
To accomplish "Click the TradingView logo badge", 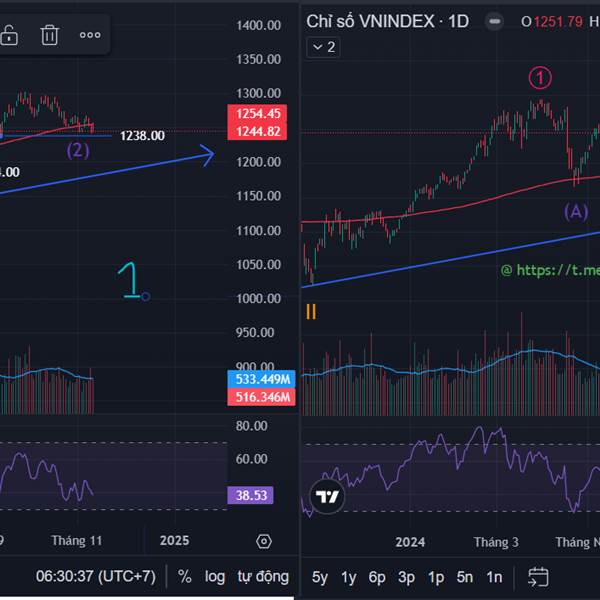I will (x=327, y=496).
